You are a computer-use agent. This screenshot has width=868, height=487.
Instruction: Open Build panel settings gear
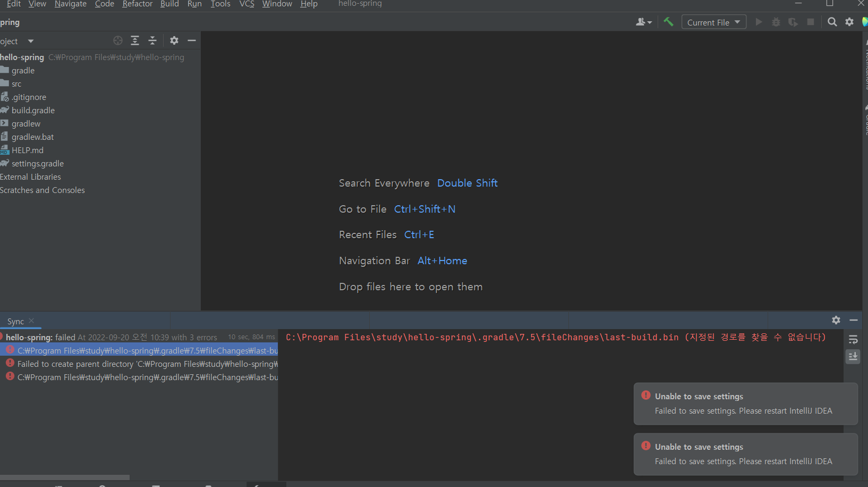pyautogui.click(x=836, y=320)
